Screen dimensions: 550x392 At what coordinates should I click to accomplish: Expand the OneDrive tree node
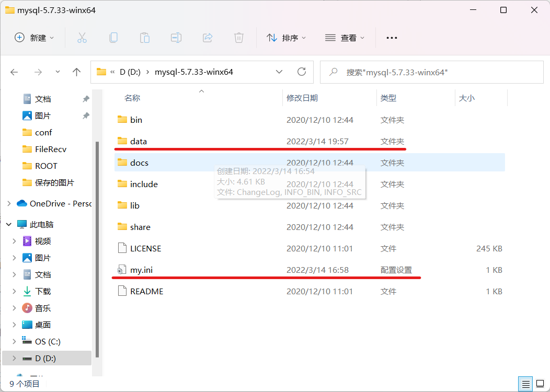coord(9,203)
